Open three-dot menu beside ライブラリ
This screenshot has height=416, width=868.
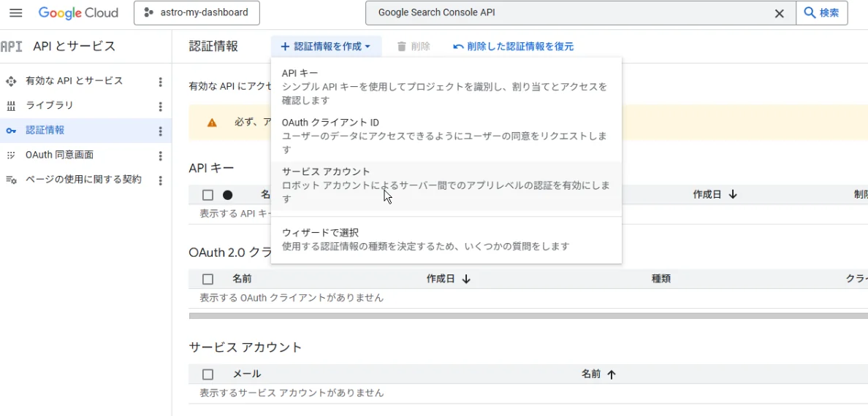[x=160, y=107]
